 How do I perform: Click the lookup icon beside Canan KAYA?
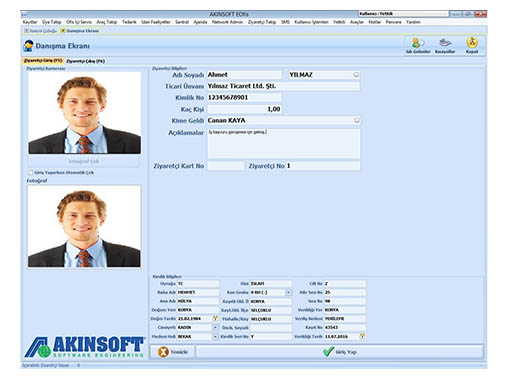coord(356,120)
